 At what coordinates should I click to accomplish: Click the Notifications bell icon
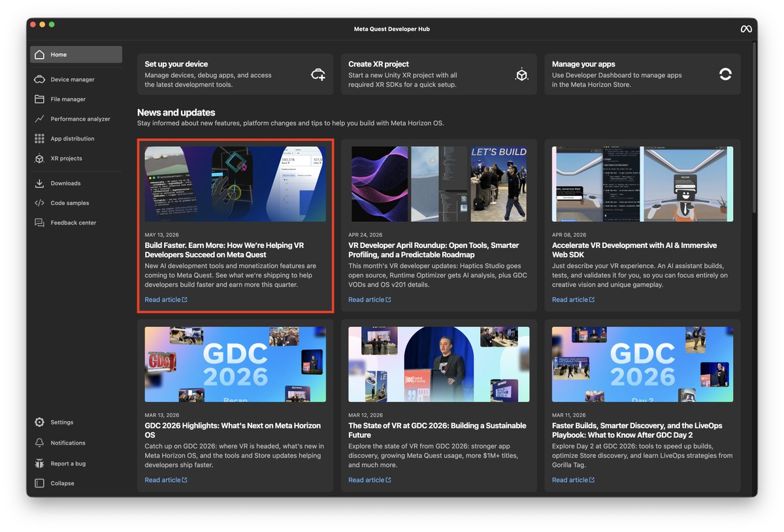point(39,443)
